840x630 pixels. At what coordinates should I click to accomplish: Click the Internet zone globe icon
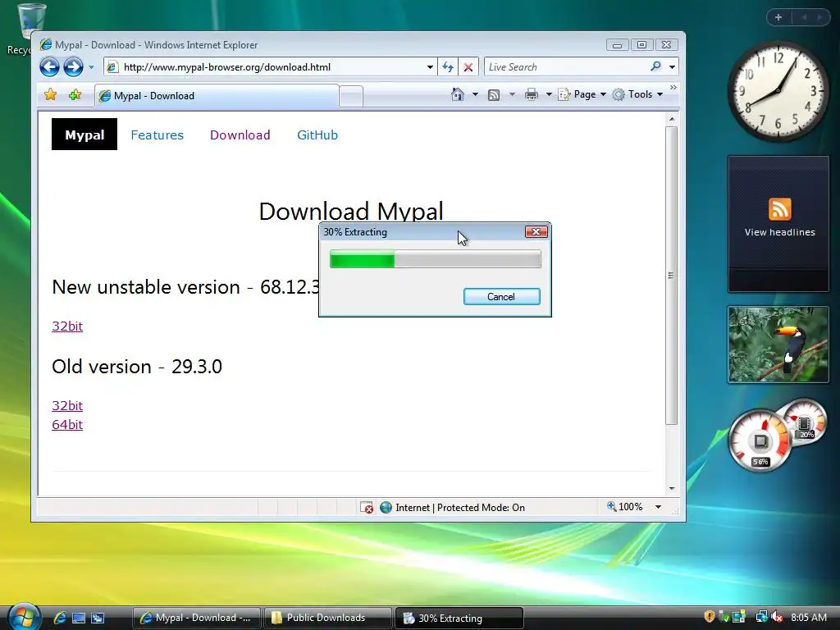coord(386,507)
